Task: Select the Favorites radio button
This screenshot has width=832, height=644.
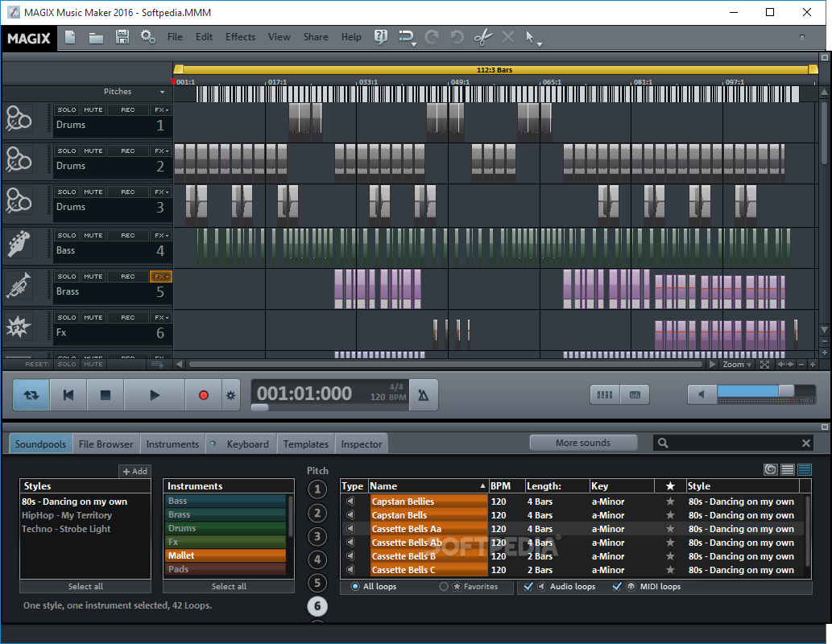Action: point(444,586)
